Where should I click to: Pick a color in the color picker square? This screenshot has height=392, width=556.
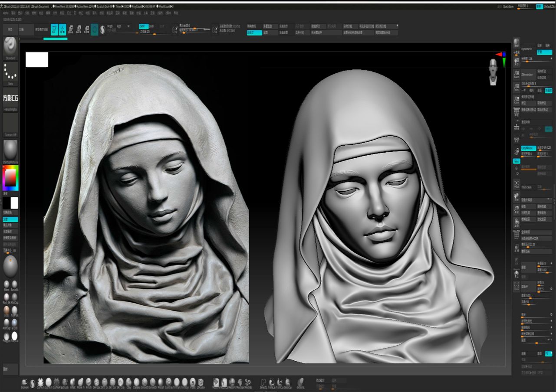(x=10, y=177)
